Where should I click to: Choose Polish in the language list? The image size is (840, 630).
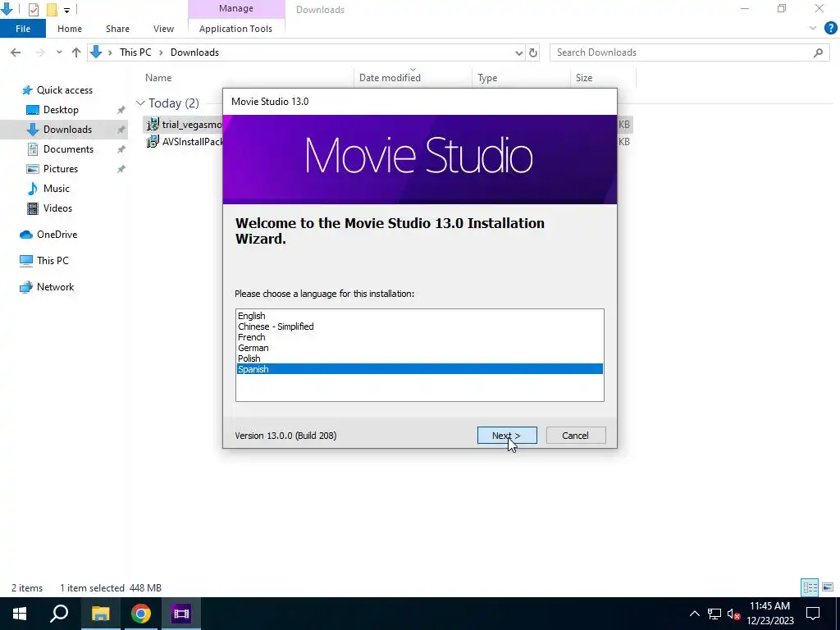click(x=419, y=358)
